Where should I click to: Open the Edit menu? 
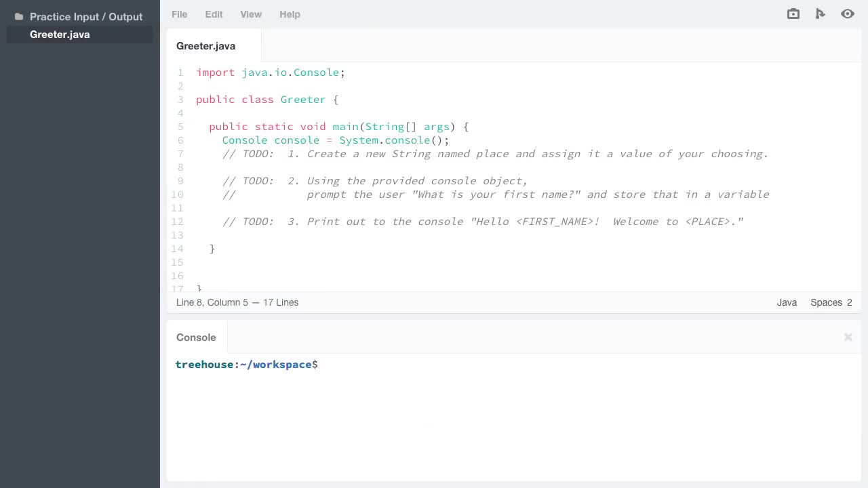click(214, 14)
